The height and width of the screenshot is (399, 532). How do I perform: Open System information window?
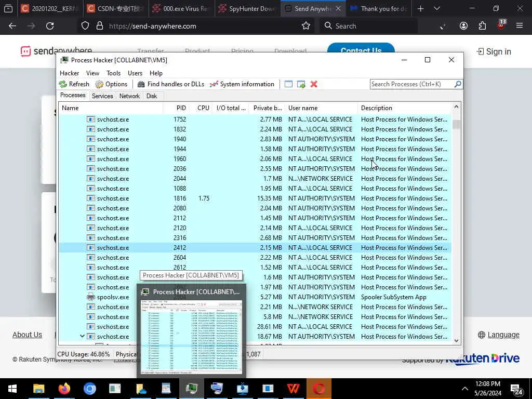click(242, 84)
